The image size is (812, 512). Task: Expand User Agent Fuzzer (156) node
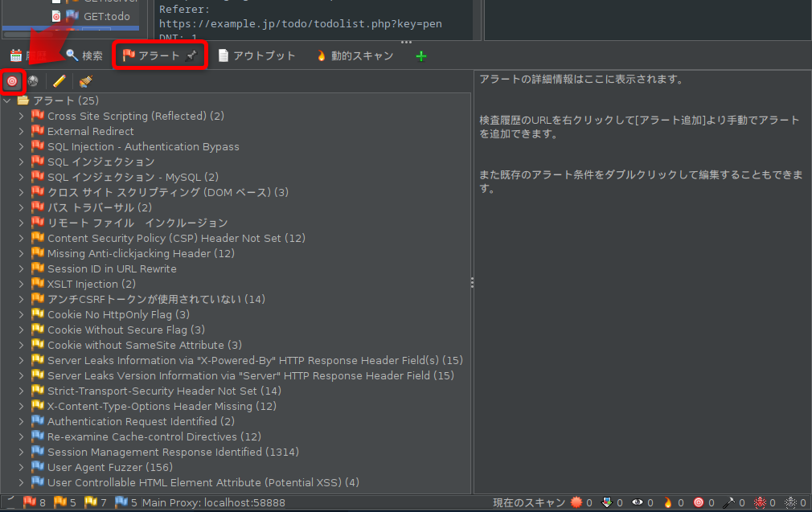(21, 468)
